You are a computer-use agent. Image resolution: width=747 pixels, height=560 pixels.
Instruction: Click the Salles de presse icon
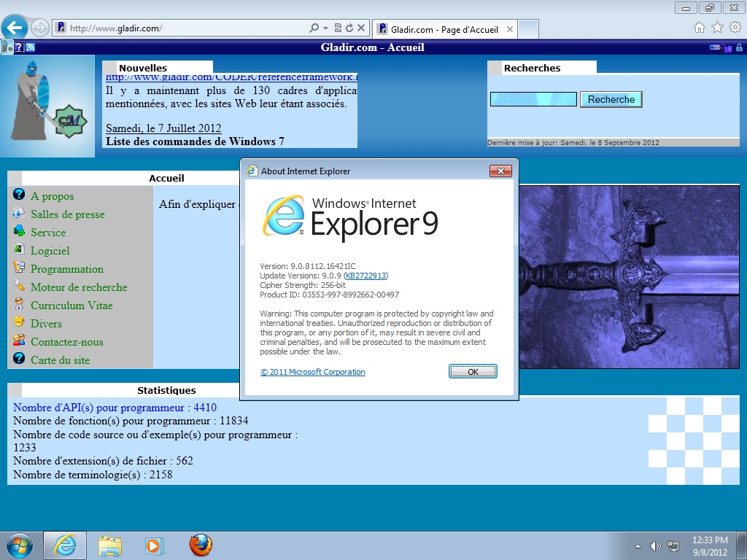[x=19, y=212]
